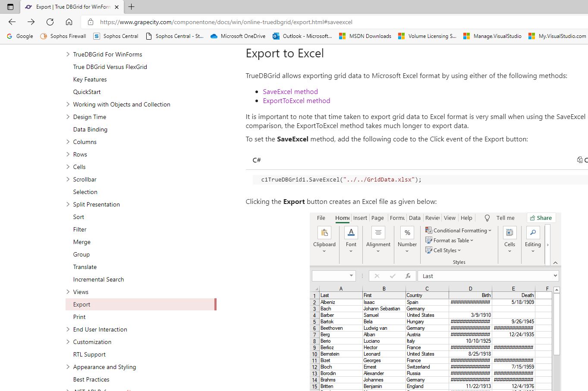Open the Merge page
The width and height of the screenshot is (588, 391).
tap(82, 242)
